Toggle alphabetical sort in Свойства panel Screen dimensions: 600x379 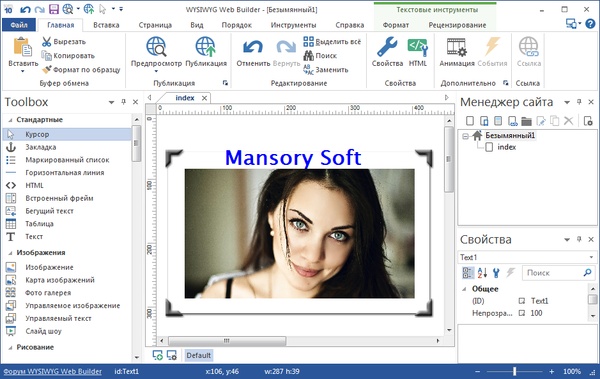pos(482,273)
